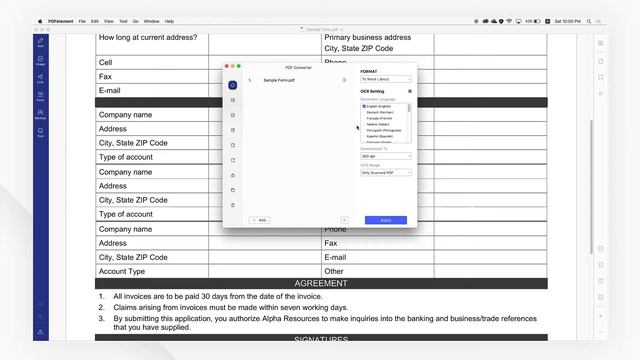Open the PDFelement app menu
This screenshot has height=360, width=640.
(60, 21)
